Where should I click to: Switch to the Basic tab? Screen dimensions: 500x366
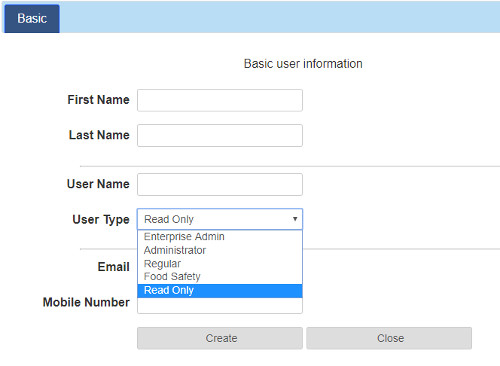click(x=32, y=19)
